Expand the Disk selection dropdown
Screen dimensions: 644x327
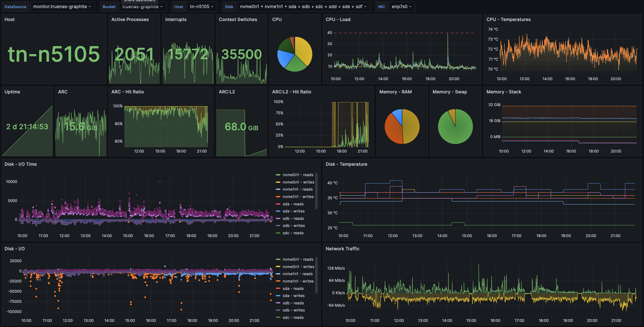click(303, 7)
